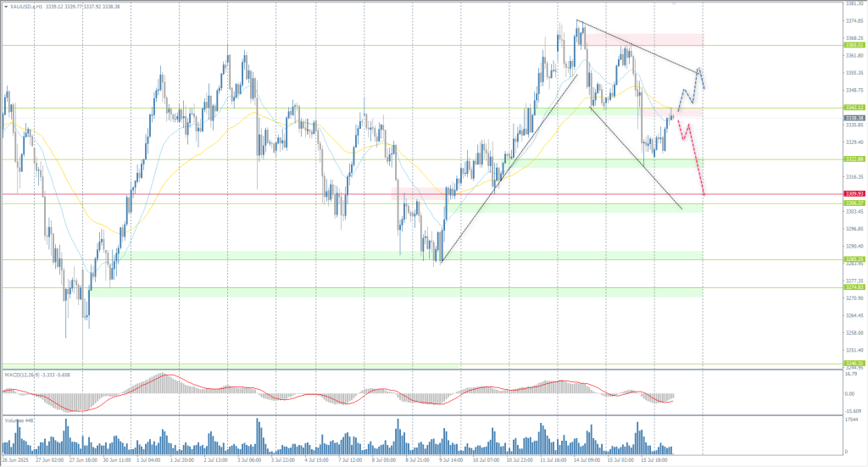Click the 3306.37 green price label

[x=854, y=203]
